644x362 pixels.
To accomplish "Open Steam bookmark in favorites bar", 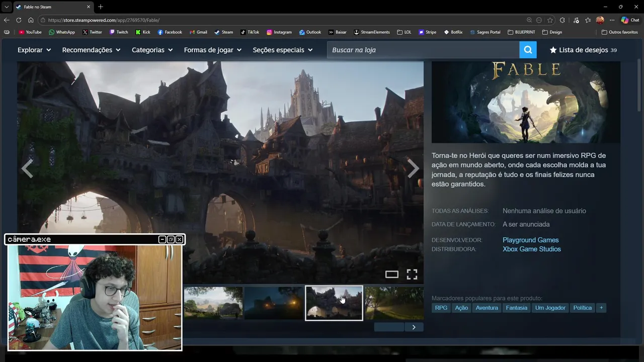I will pyautogui.click(x=224, y=32).
